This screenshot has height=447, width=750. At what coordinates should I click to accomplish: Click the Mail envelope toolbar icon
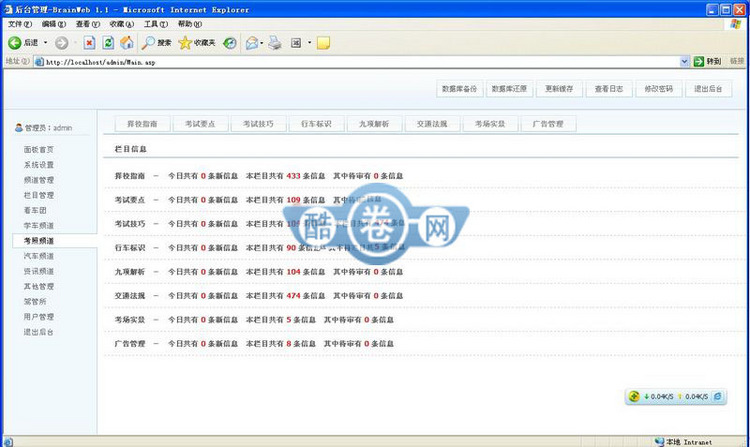click(252, 43)
